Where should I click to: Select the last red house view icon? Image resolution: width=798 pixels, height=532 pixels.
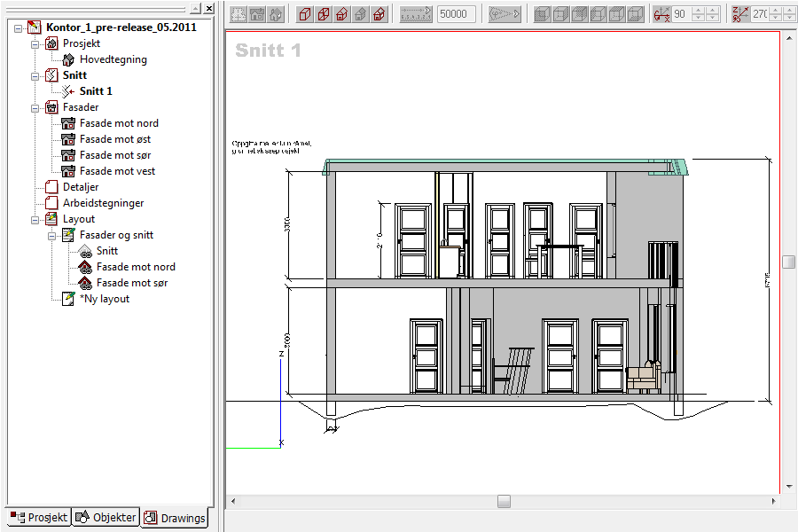[x=379, y=14]
